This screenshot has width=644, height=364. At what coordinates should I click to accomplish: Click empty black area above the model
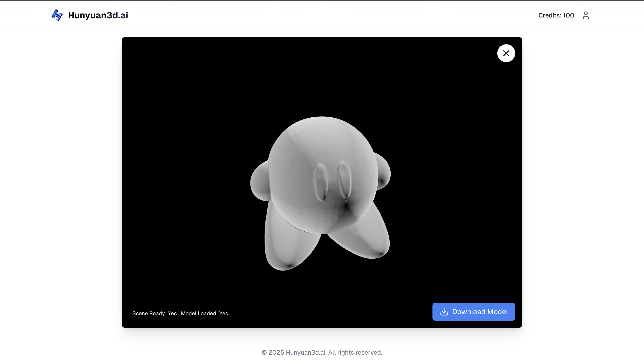(x=322, y=75)
